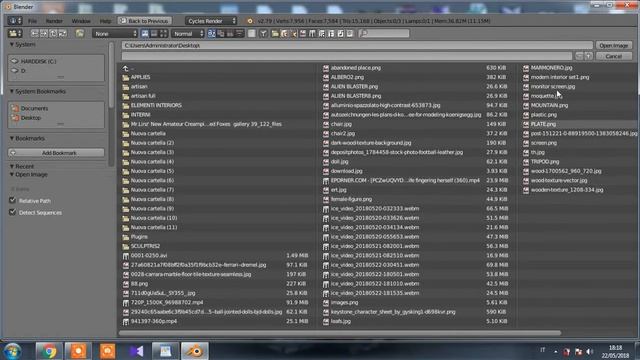Toggle show hidden files
This screenshot has width=640, height=360.
point(252,33)
